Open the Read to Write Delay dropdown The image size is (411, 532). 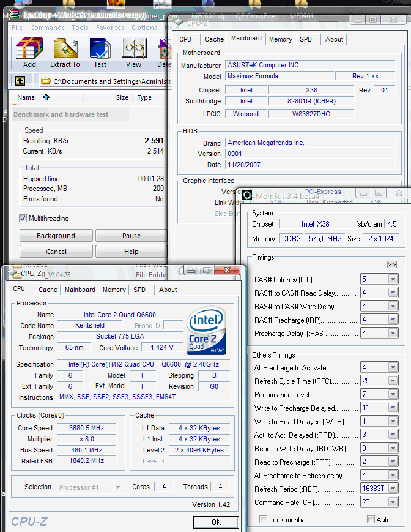[393, 448]
